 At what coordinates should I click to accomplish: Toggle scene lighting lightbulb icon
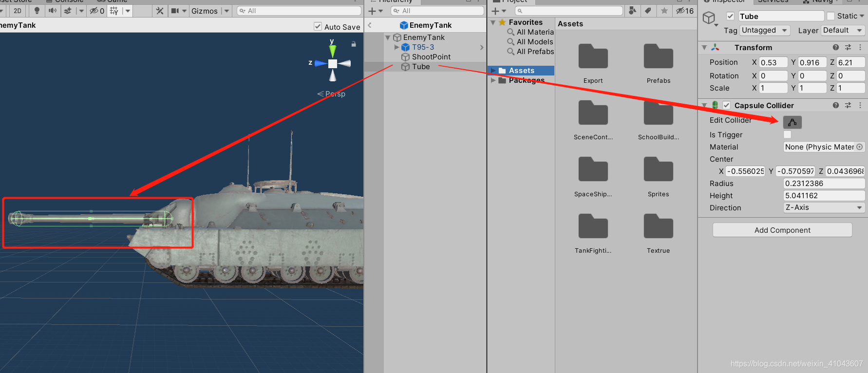click(37, 11)
